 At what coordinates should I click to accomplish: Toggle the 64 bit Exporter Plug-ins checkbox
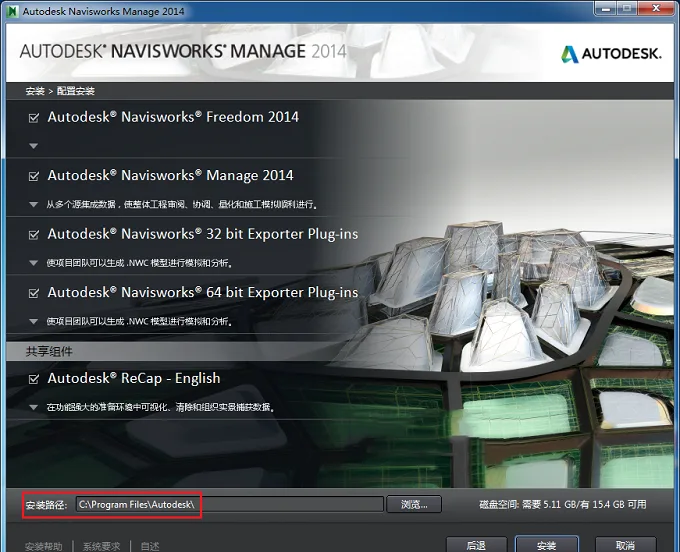pyautogui.click(x=33, y=293)
